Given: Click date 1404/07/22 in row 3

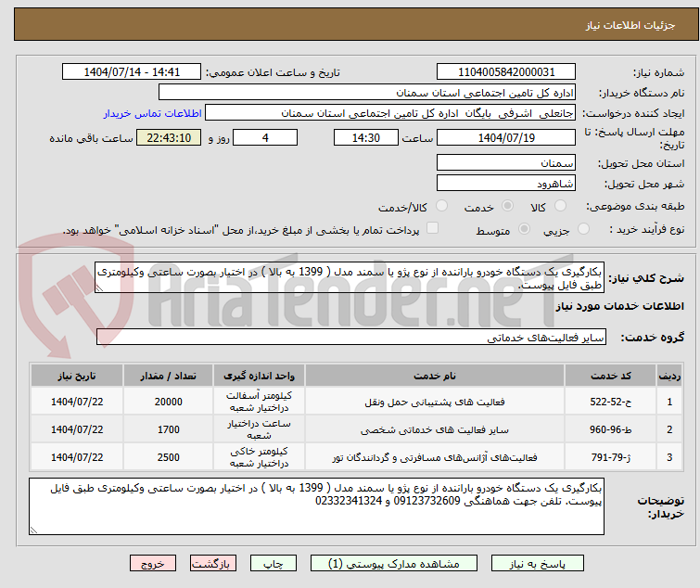Looking at the screenshot, I should pyautogui.click(x=77, y=457).
